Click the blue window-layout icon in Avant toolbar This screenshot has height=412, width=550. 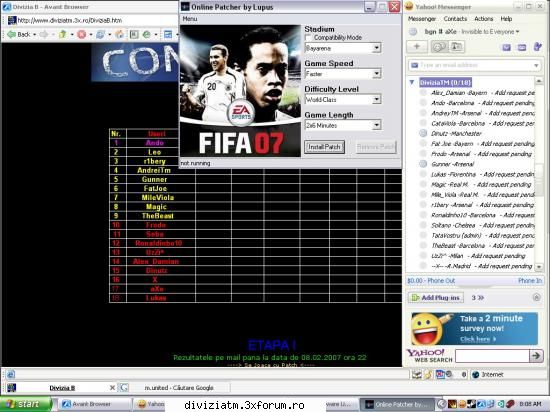tap(168, 34)
